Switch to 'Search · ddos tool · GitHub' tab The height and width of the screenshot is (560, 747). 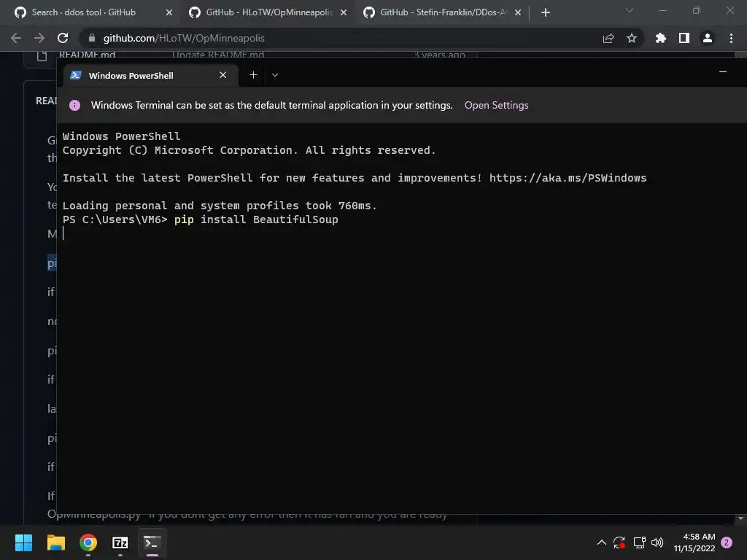point(84,12)
